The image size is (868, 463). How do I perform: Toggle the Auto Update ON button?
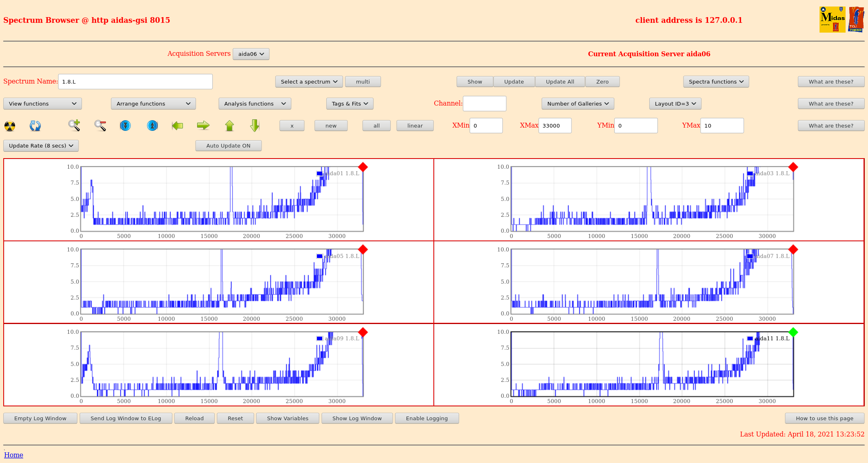(228, 146)
